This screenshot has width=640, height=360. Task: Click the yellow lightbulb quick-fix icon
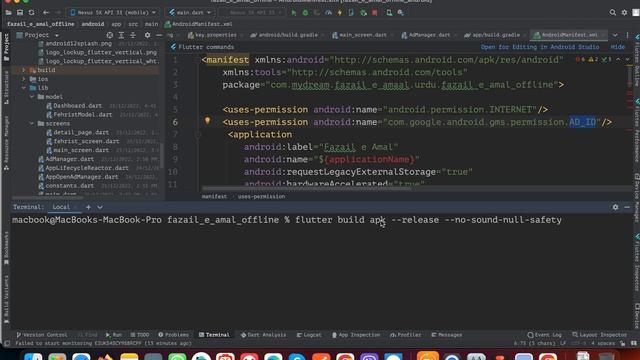pyautogui.click(x=207, y=121)
